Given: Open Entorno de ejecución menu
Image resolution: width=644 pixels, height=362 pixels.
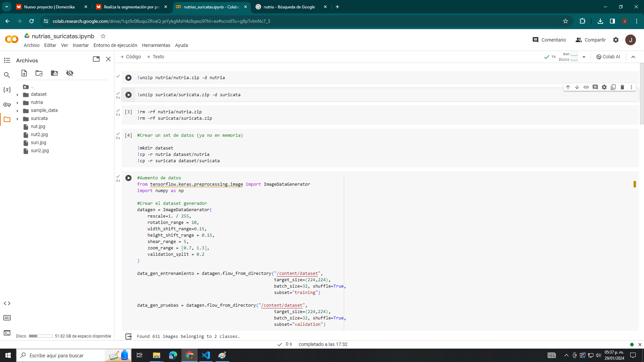Looking at the screenshot, I should tap(115, 45).
